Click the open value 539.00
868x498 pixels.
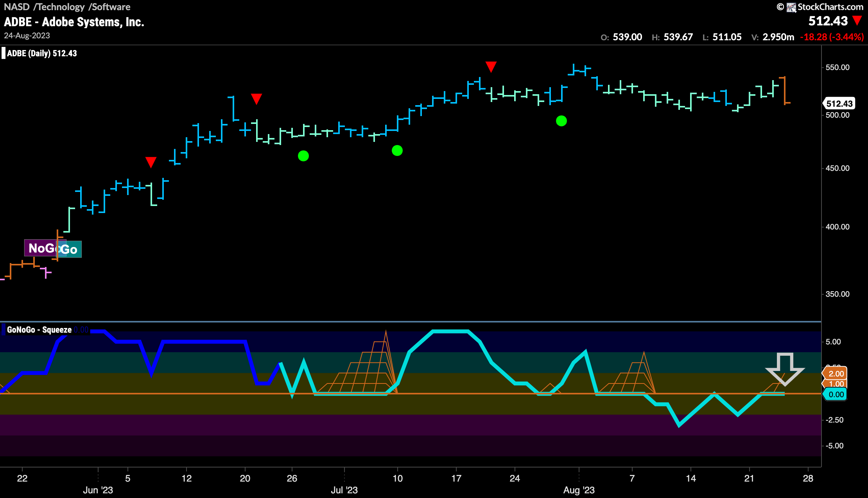[627, 37]
